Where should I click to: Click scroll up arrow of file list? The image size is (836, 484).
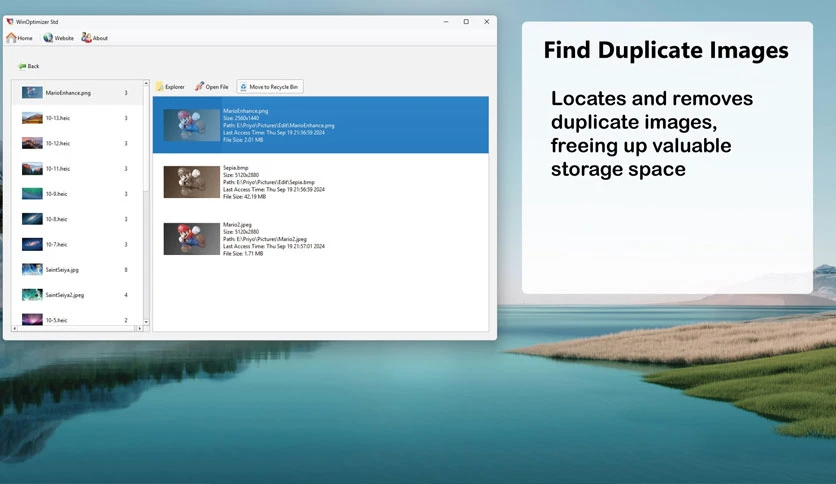point(146,84)
